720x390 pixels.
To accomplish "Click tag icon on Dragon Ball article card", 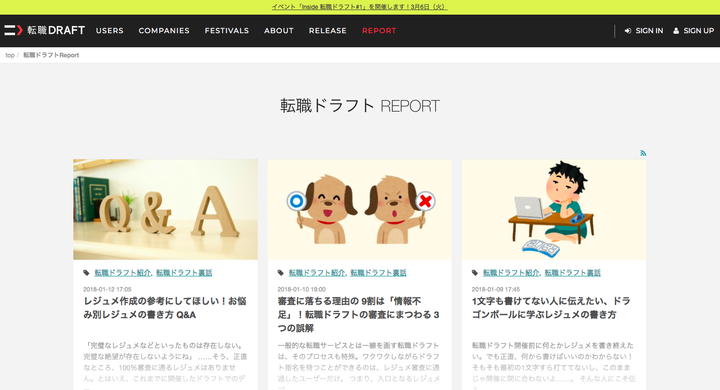I will [x=475, y=273].
